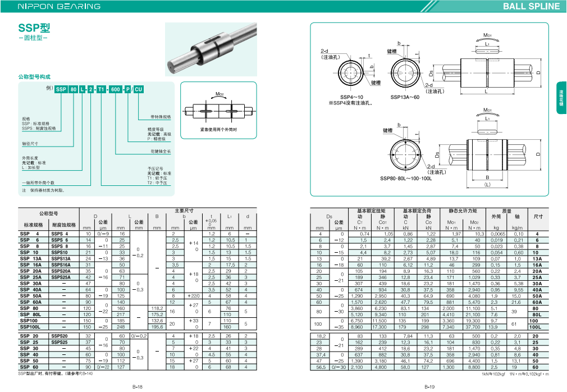
Task: Click the B-19 page number
Action: [429, 386]
